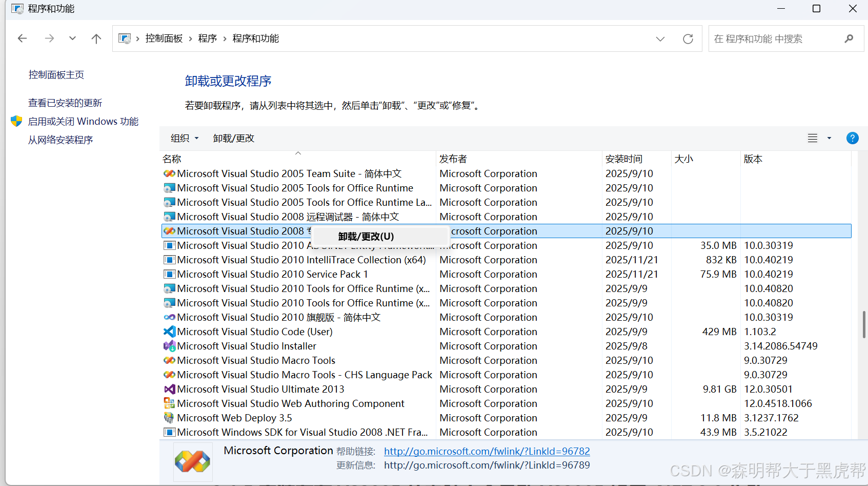Refresh the Programs and Features list
The height and width of the screenshot is (486, 868).
pos(688,39)
